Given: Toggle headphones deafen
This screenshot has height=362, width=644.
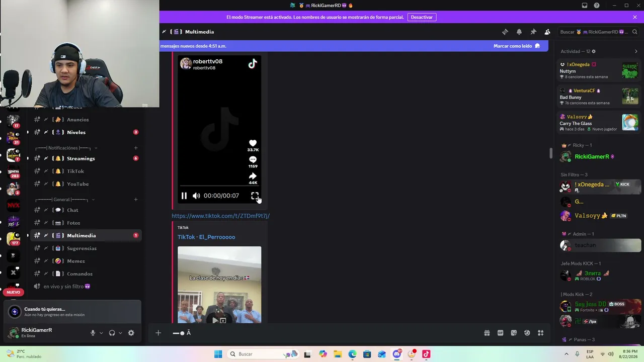Looking at the screenshot, I should 112,333.
